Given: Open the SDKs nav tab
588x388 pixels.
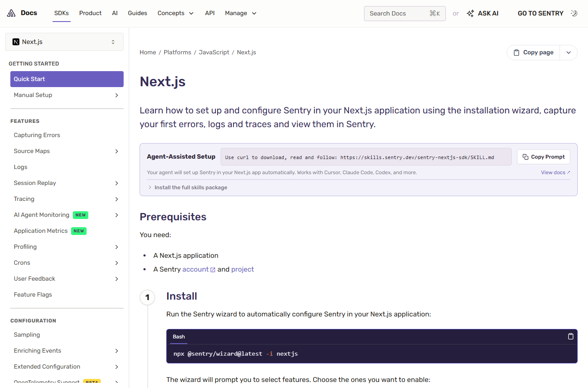Looking at the screenshot, I should tap(62, 13).
